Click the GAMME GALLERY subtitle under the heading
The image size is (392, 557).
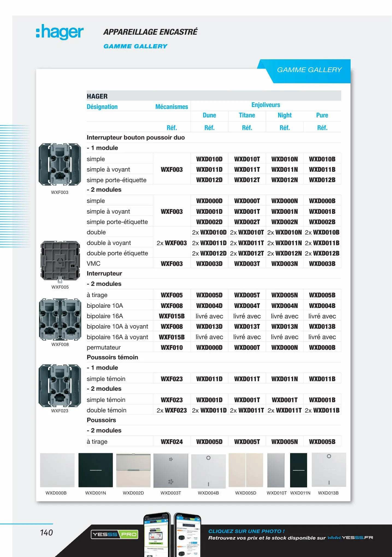point(135,46)
